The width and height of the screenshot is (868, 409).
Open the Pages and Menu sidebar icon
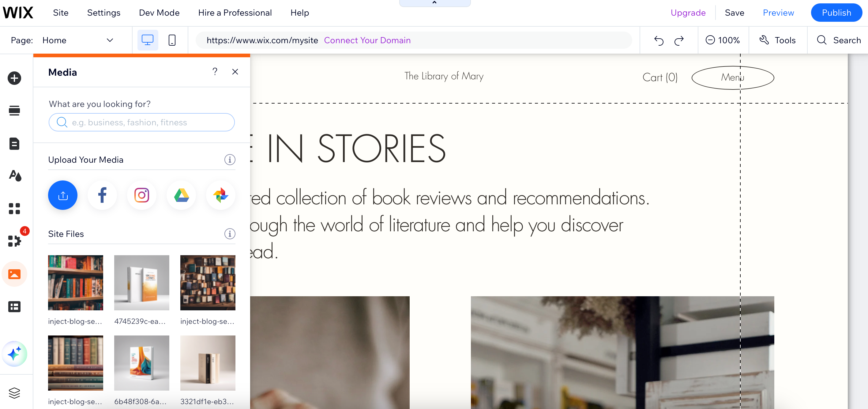point(14,144)
